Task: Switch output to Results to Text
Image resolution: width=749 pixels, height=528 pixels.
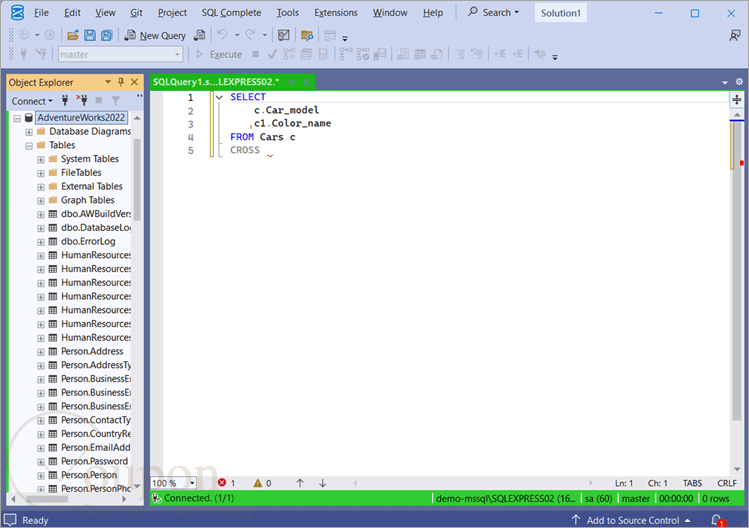Action: coord(403,54)
